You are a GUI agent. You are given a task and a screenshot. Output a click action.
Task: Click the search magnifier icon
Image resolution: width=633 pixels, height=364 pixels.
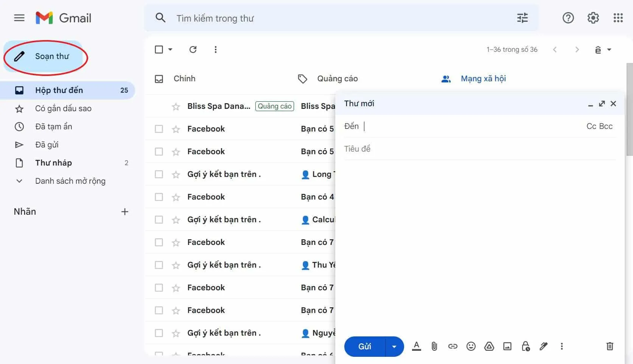[x=160, y=18]
